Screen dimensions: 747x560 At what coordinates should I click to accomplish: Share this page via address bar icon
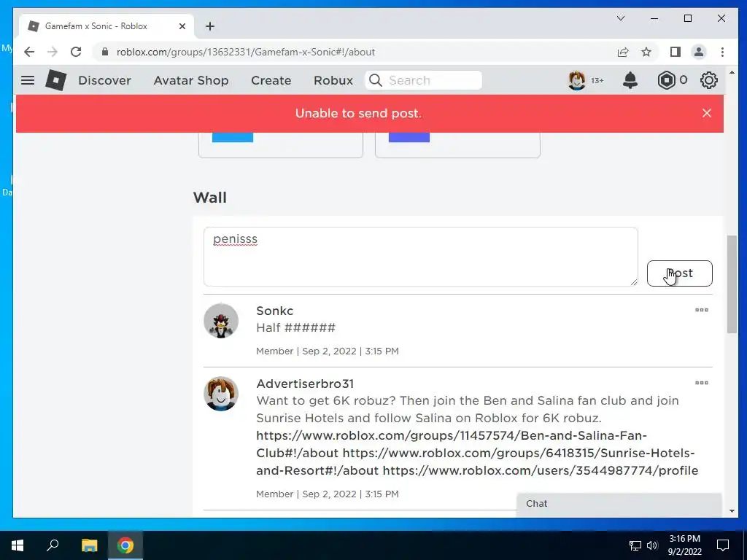click(x=623, y=52)
